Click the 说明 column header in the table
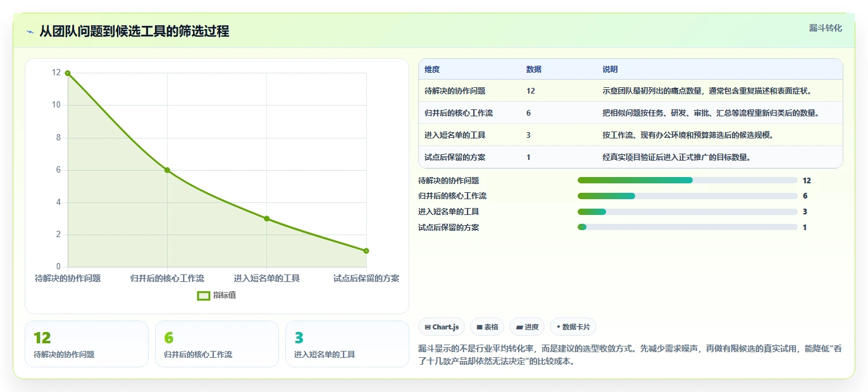 click(610, 70)
